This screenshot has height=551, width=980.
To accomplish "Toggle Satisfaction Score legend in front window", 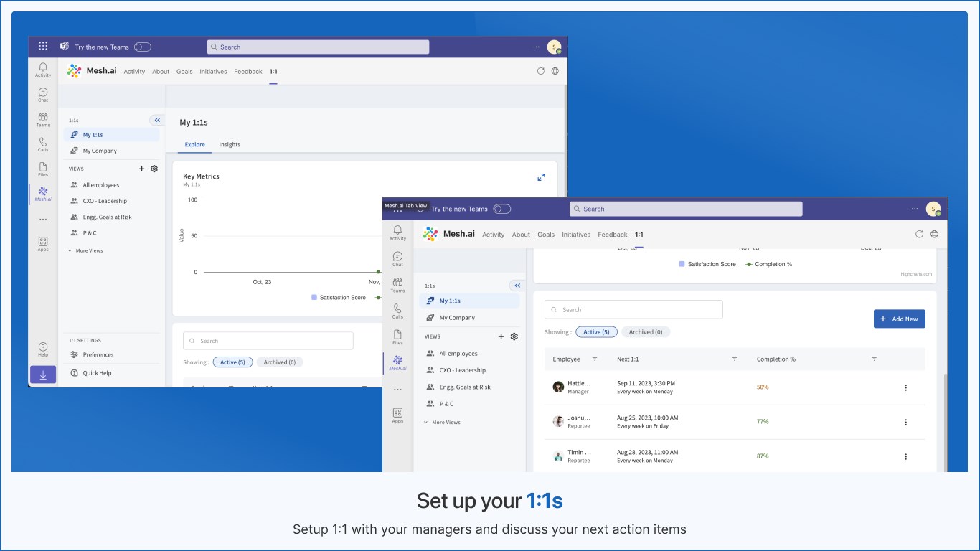I will click(707, 264).
